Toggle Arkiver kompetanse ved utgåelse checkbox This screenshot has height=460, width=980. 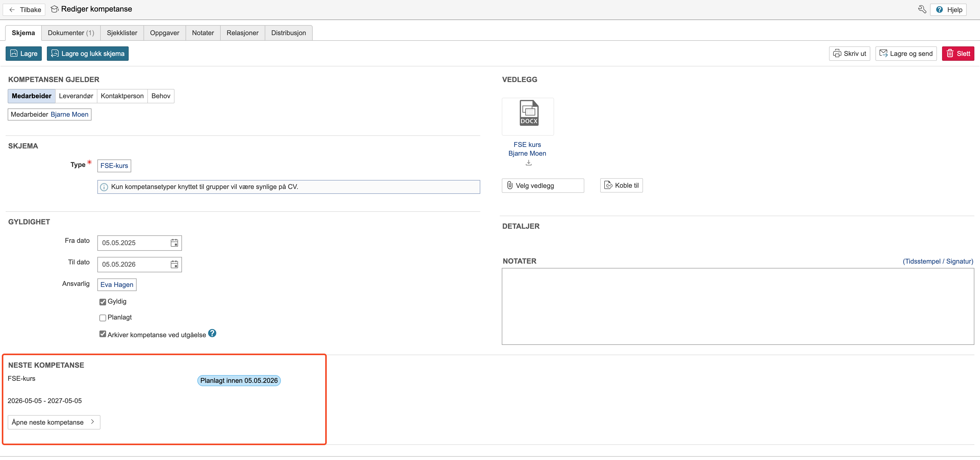click(103, 334)
